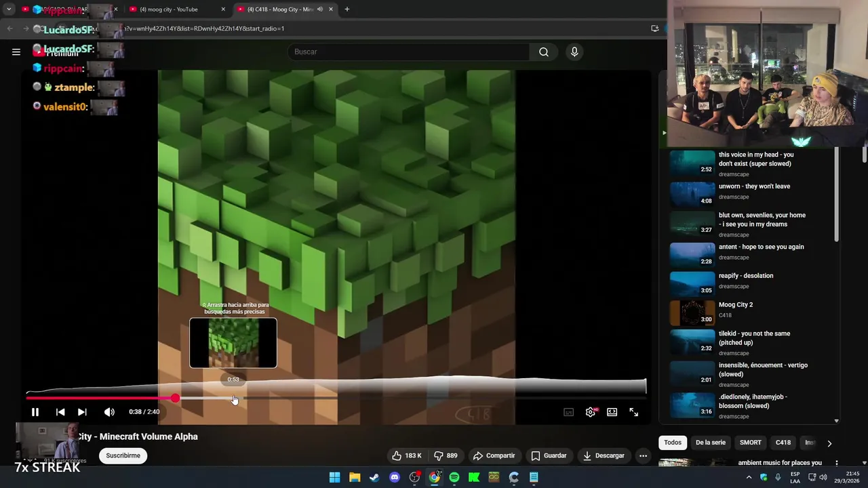Open ESP LAA language switcher

tap(795, 477)
